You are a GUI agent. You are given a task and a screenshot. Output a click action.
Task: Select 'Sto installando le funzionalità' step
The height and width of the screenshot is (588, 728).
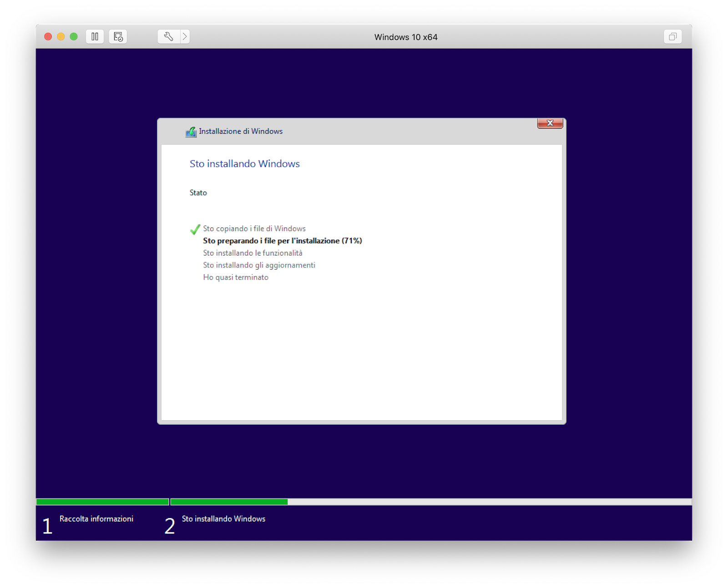(253, 253)
